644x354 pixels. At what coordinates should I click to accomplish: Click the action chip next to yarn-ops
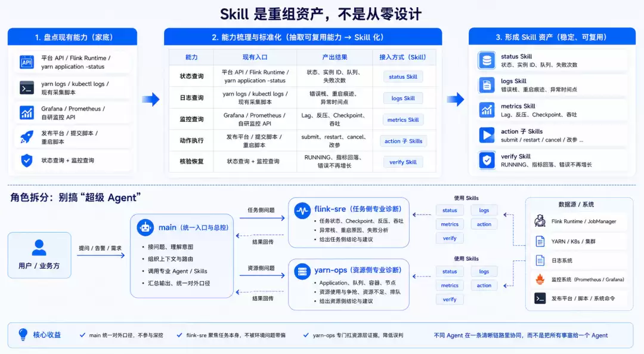[484, 285]
